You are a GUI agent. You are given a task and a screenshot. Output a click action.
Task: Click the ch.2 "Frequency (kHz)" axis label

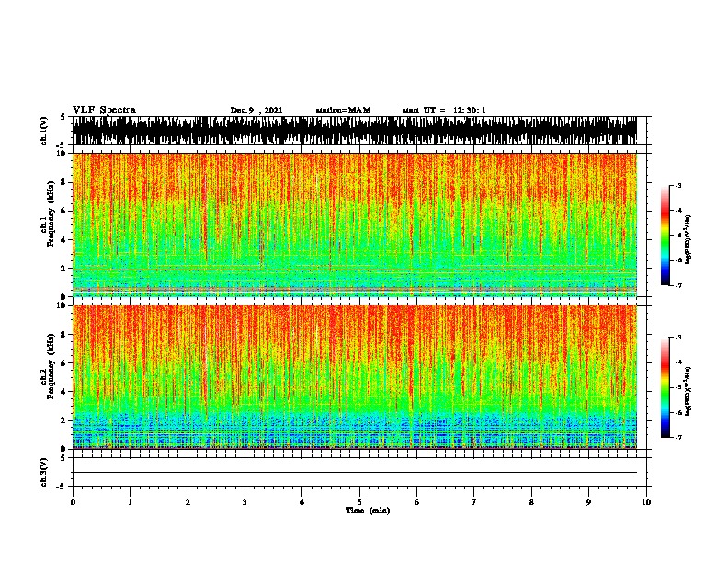[51, 366]
